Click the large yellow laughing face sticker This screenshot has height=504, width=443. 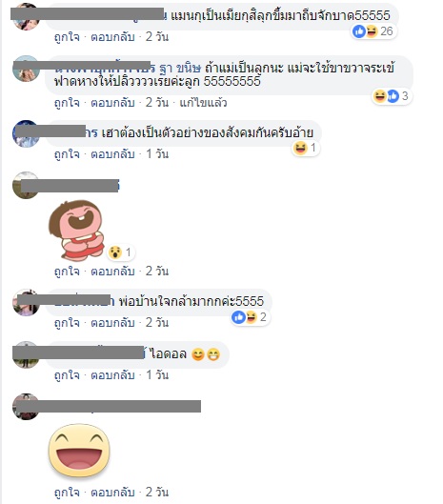coord(79,451)
